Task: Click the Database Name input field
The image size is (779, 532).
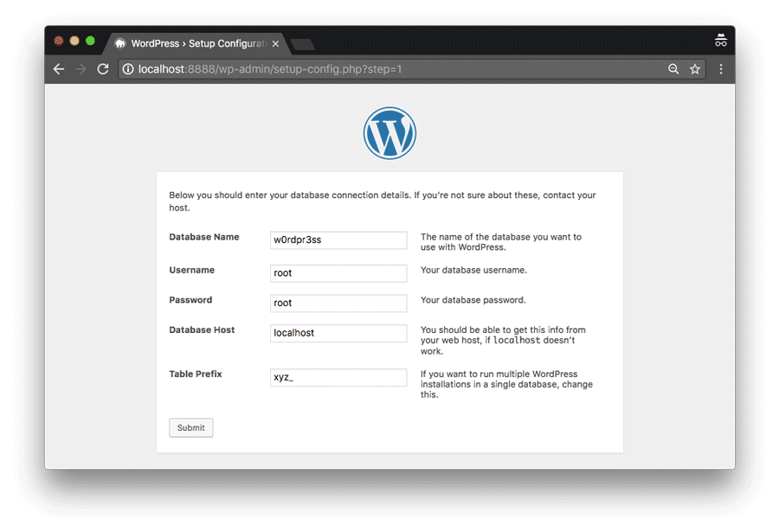Action: tap(338, 240)
